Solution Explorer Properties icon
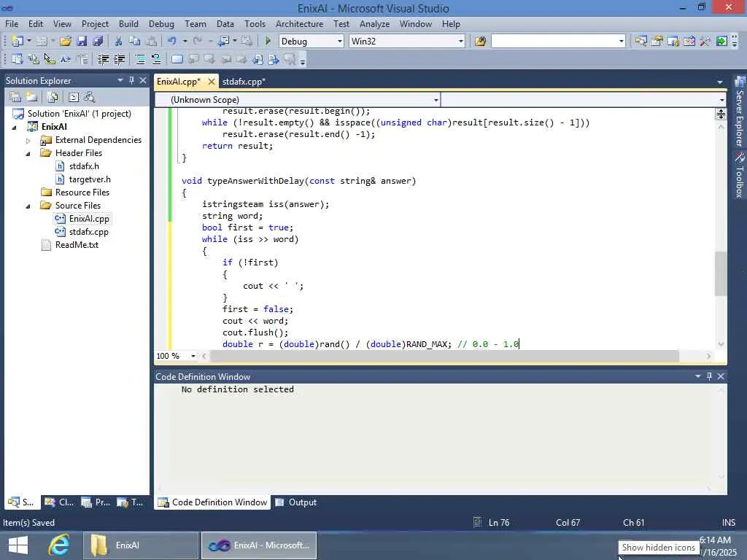The width and height of the screenshot is (747, 560). click(x=15, y=97)
